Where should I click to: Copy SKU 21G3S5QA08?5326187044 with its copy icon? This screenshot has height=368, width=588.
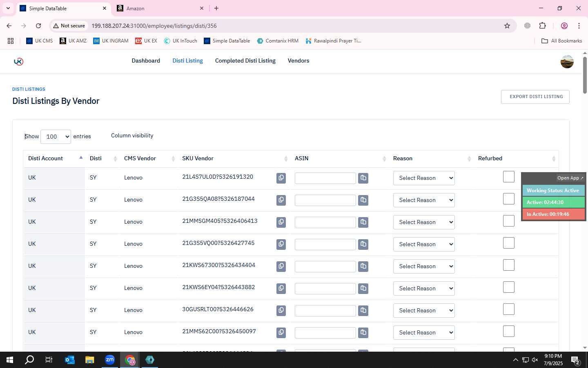(281, 200)
